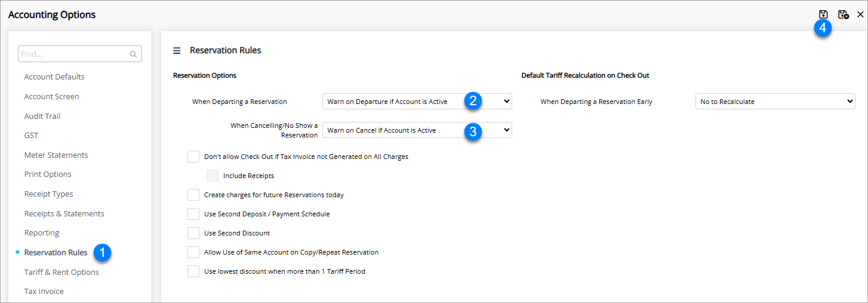Toggle the Use Second Discount checkbox
This screenshot has height=303, width=868.
tap(193, 233)
